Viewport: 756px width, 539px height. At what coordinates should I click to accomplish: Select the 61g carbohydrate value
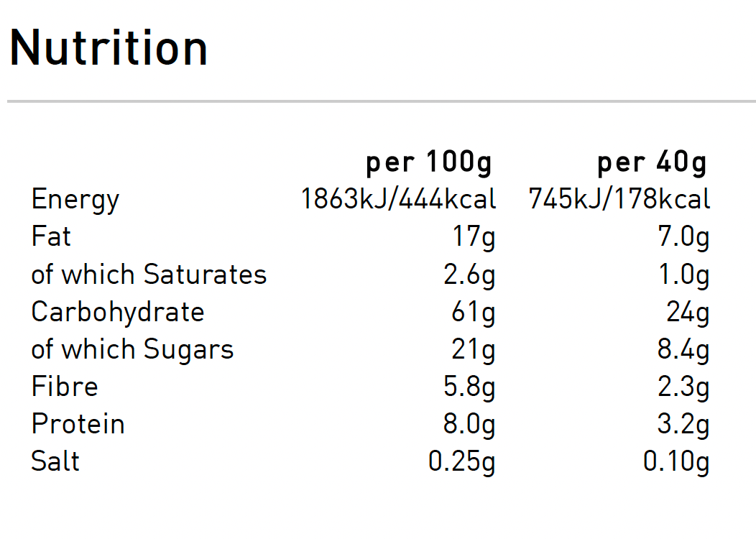pos(474,312)
